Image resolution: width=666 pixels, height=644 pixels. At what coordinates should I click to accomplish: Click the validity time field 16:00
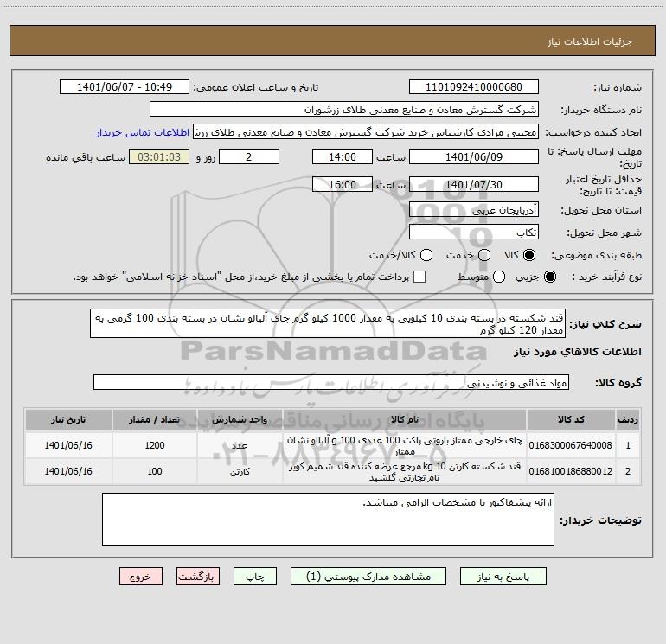[x=343, y=184]
